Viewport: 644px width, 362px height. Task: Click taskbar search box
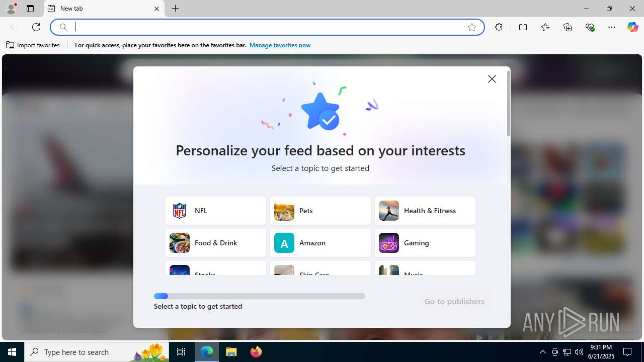click(98, 352)
